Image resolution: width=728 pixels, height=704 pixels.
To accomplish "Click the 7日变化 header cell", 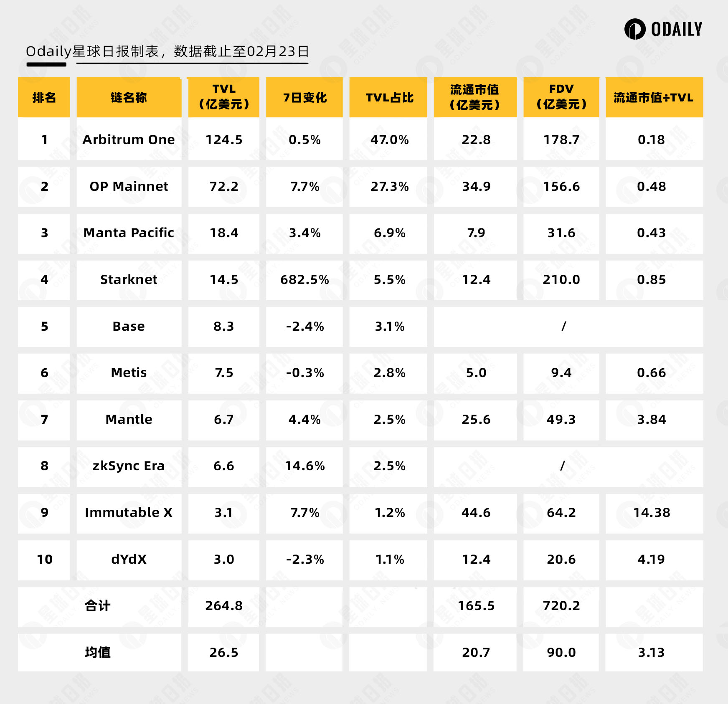I will click(x=304, y=97).
